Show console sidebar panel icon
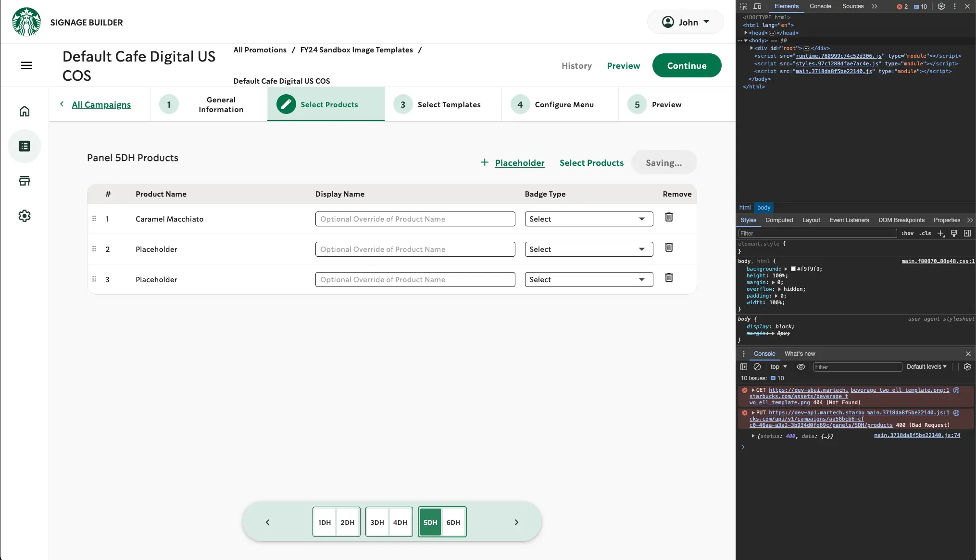976x560 pixels. pos(744,367)
